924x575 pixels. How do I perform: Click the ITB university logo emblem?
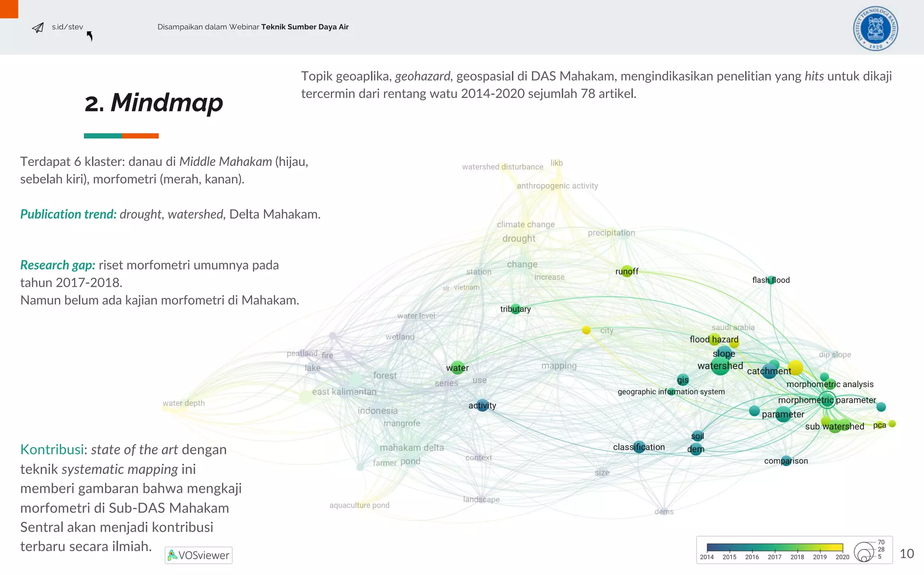[x=875, y=28]
